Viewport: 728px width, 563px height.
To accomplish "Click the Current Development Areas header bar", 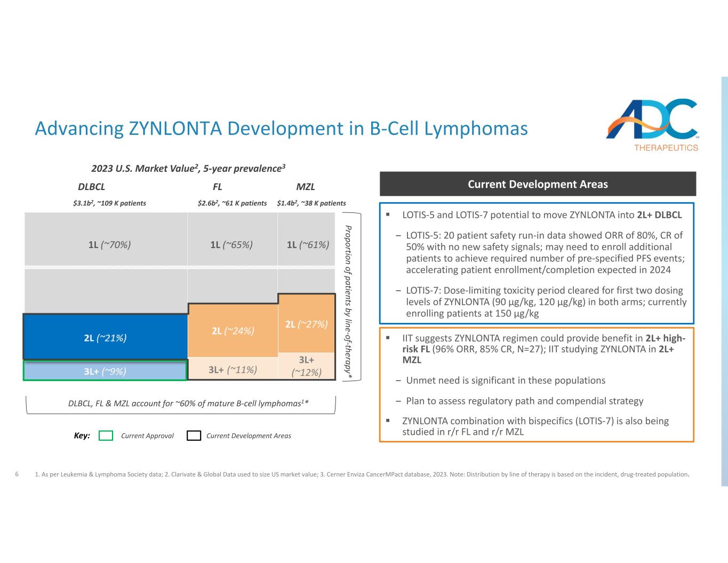I will coord(538,184).
